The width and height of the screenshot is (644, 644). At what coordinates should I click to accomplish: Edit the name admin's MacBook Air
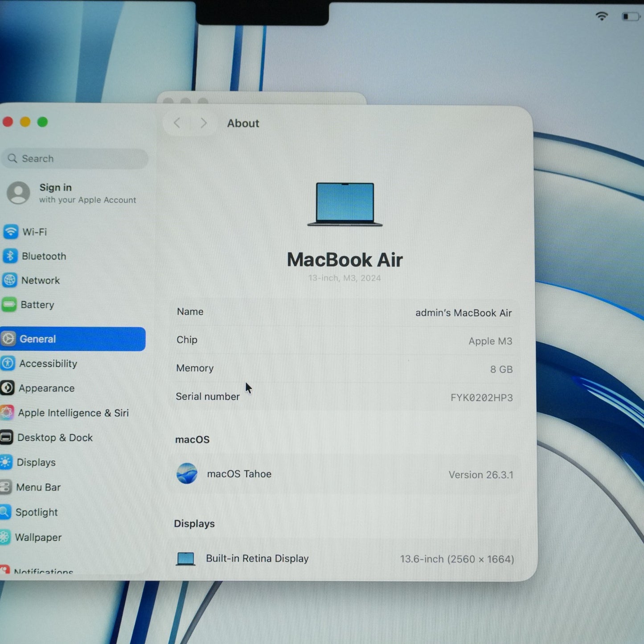tap(464, 313)
